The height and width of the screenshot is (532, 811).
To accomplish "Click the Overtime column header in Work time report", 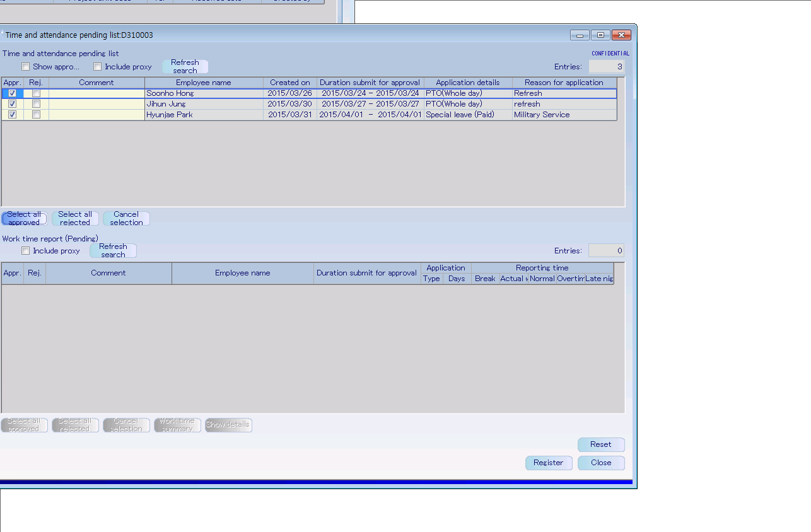I will click(571, 279).
